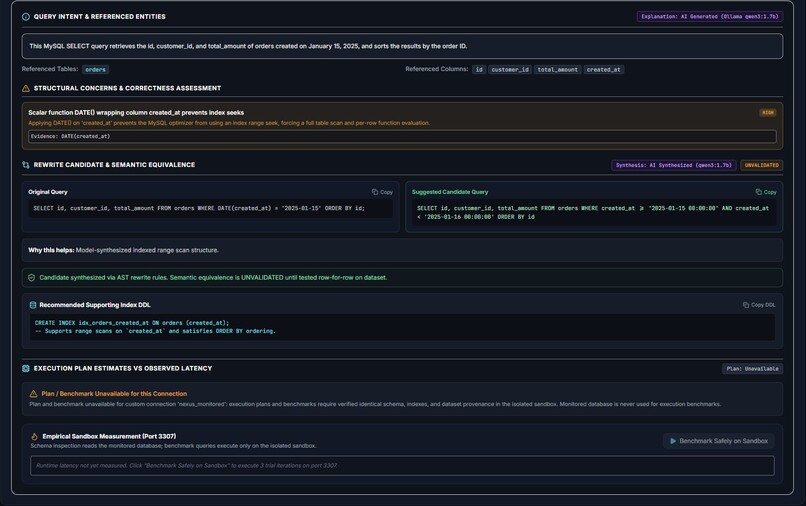Viewport: 806px width, 506px height.
Task: Run Benchmark Safely on Sandbox
Action: pos(718,441)
